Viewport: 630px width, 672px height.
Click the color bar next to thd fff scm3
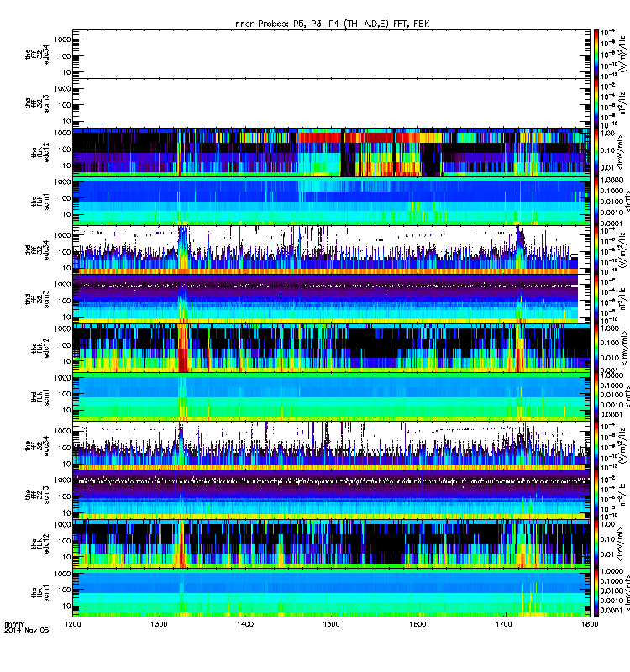pyautogui.click(x=596, y=299)
